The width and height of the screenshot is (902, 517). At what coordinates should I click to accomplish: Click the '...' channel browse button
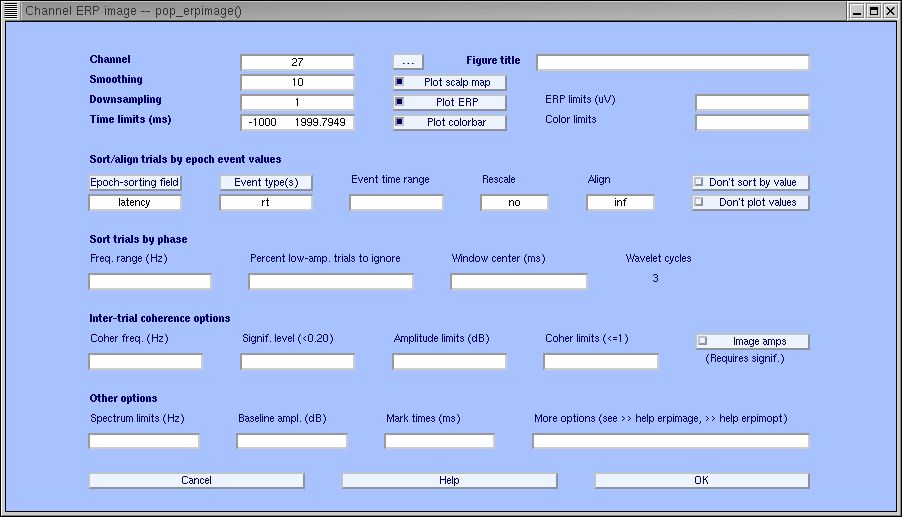(408, 62)
